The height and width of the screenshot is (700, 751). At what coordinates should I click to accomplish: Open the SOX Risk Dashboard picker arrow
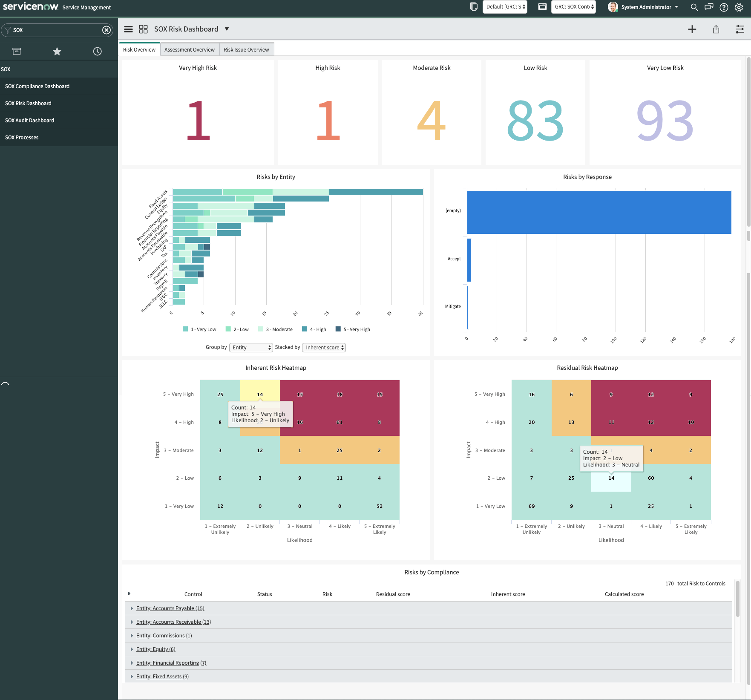point(227,29)
